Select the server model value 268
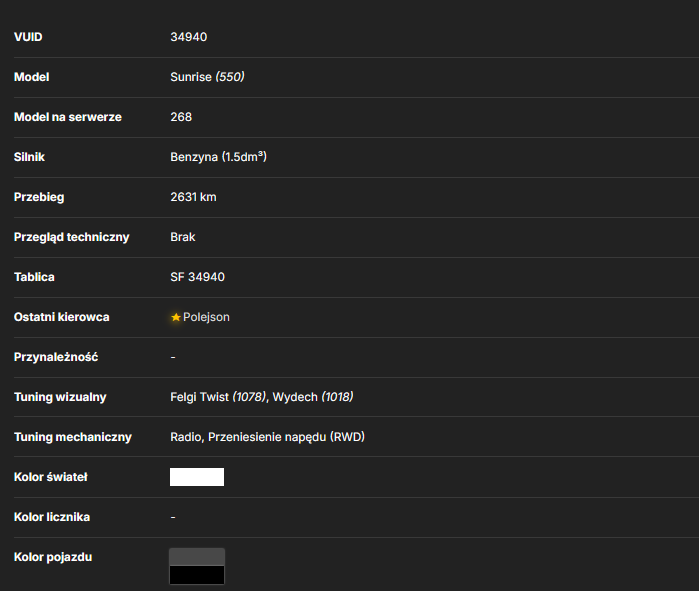The image size is (699, 591). pyautogui.click(x=181, y=117)
